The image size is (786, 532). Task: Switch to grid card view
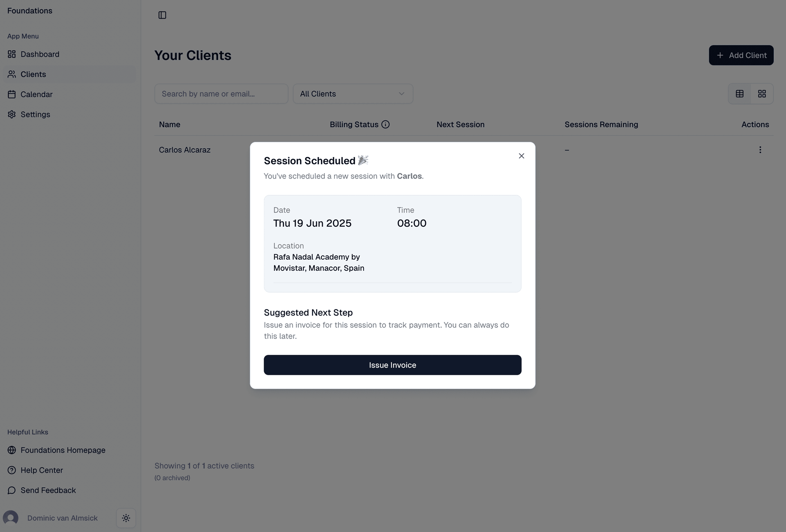pos(762,94)
